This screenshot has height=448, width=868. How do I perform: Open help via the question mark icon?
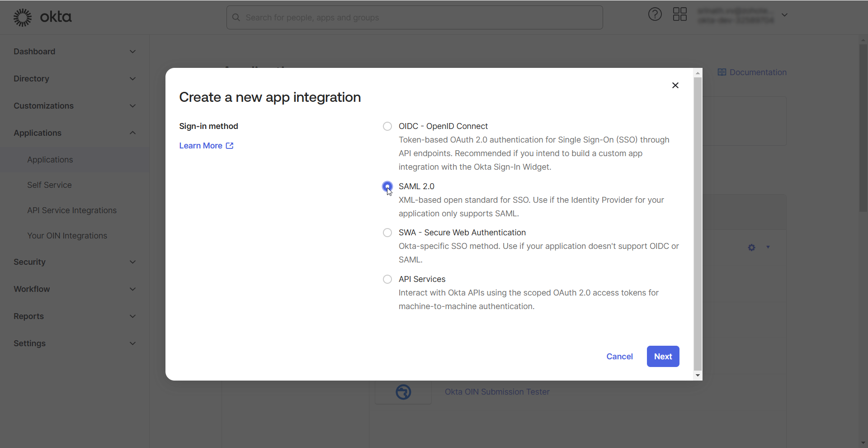pyautogui.click(x=655, y=14)
